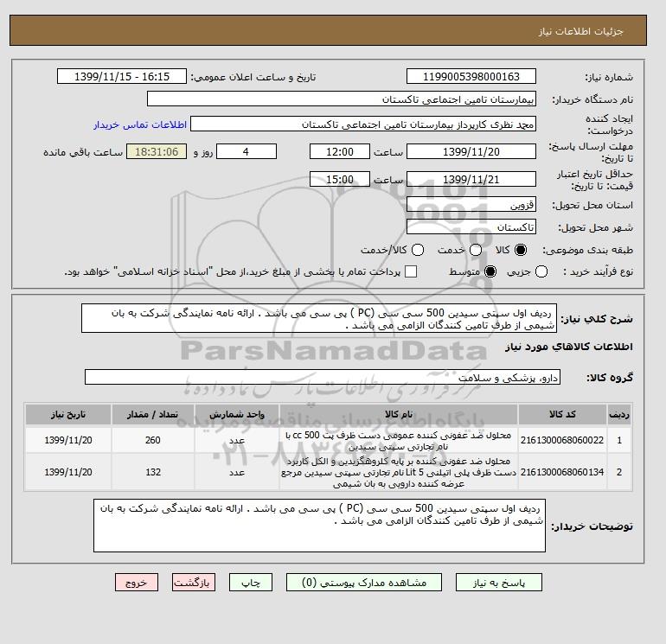Click the واحد شمارش column header
The height and width of the screenshot is (644, 666).
[x=237, y=415]
